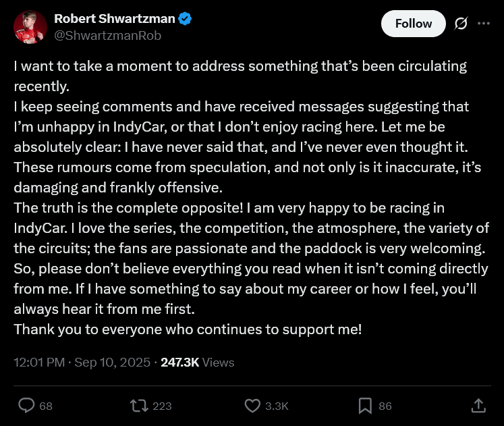Open the @ShwartzmanRob handle link
Screen dimensions: 504x426
point(107,36)
